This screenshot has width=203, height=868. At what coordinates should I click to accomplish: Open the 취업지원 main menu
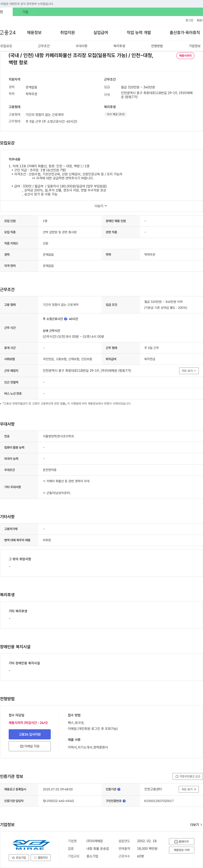67,33
